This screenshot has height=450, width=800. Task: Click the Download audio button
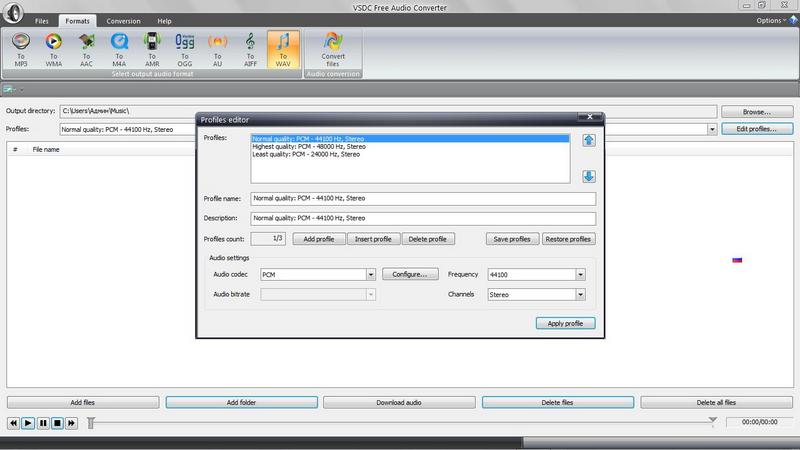click(x=399, y=403)
